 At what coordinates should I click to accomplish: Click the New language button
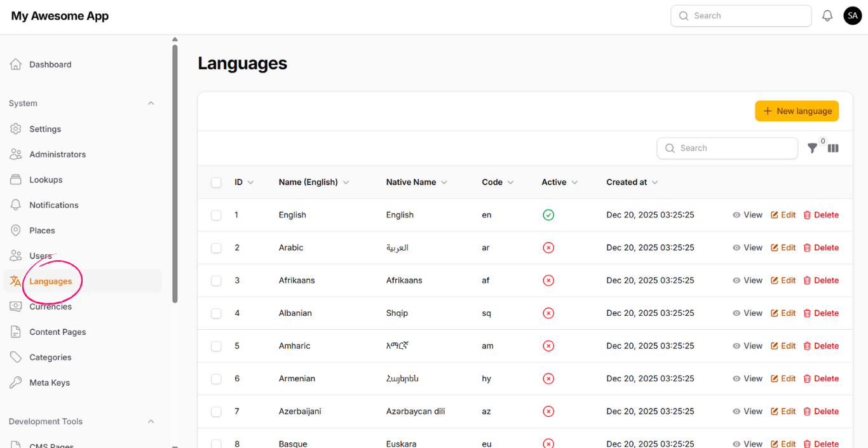pos(797,111)
